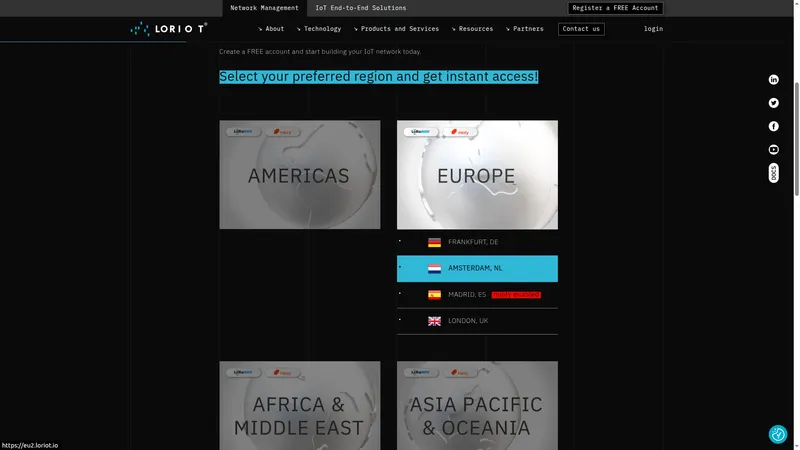Open the login link
This screenshot has height=450, width=800.
click(653, 29)
